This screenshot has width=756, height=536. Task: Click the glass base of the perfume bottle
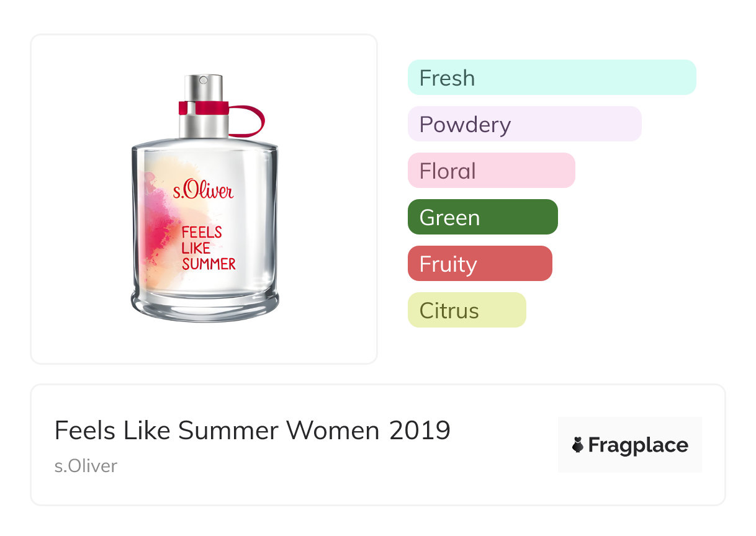click(x=205, y=306)
